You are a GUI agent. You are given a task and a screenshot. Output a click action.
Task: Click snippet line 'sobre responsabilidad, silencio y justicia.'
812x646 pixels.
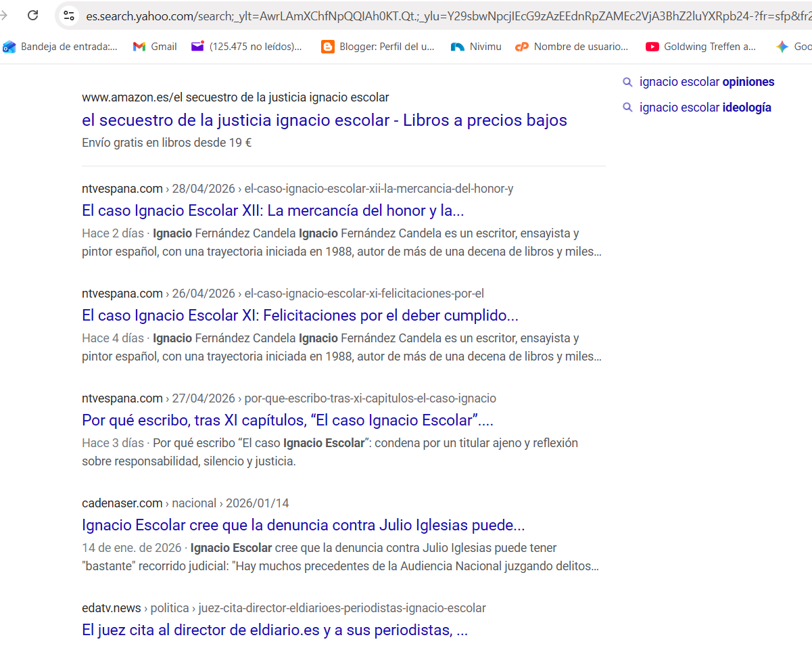coord(189,462)
